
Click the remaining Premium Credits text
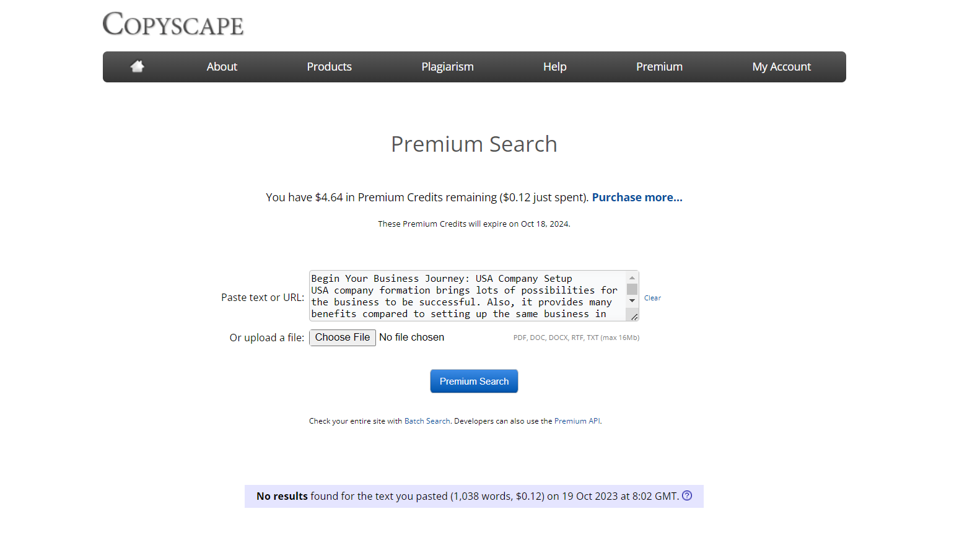tap(427, 197)
